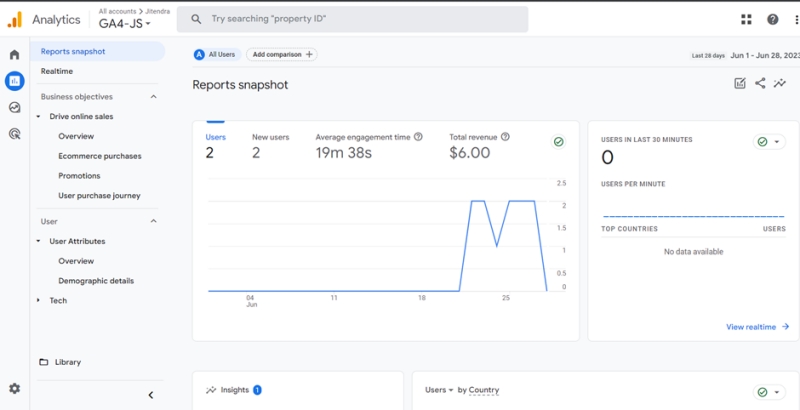
Task: Click the Add comparison button
Action: [282, 55]
